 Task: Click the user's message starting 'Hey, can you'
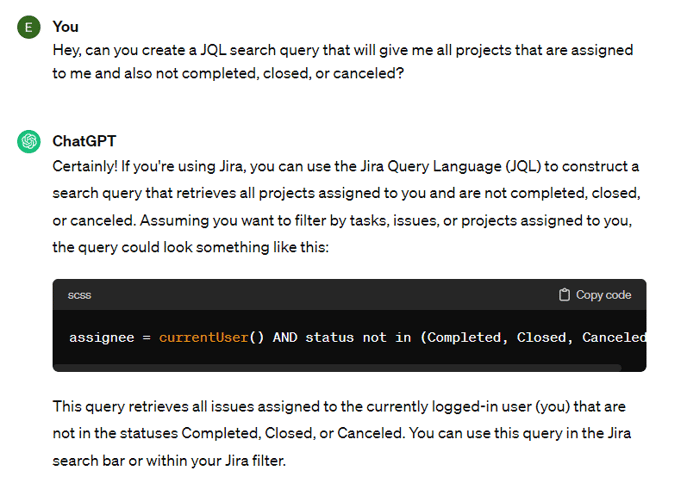click(343, 61)
